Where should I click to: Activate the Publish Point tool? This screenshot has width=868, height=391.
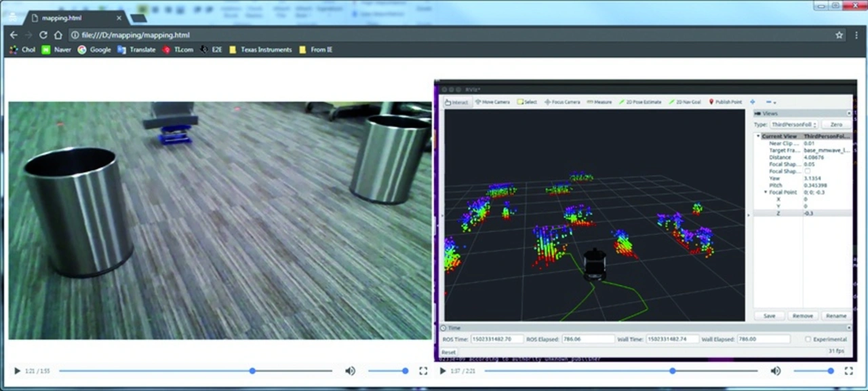726,102
